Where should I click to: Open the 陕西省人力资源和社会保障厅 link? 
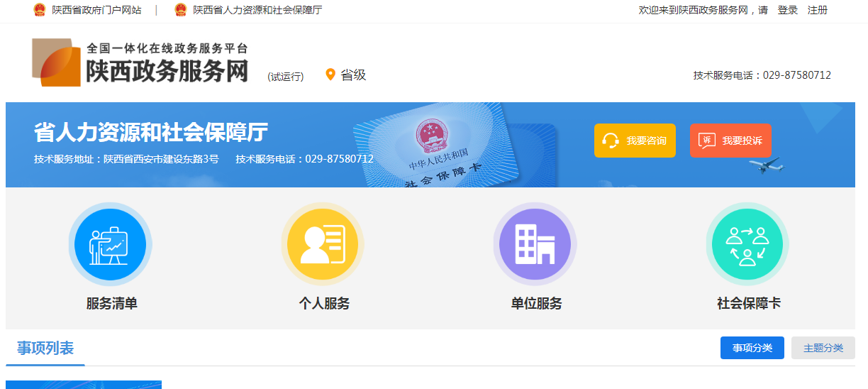257,10
